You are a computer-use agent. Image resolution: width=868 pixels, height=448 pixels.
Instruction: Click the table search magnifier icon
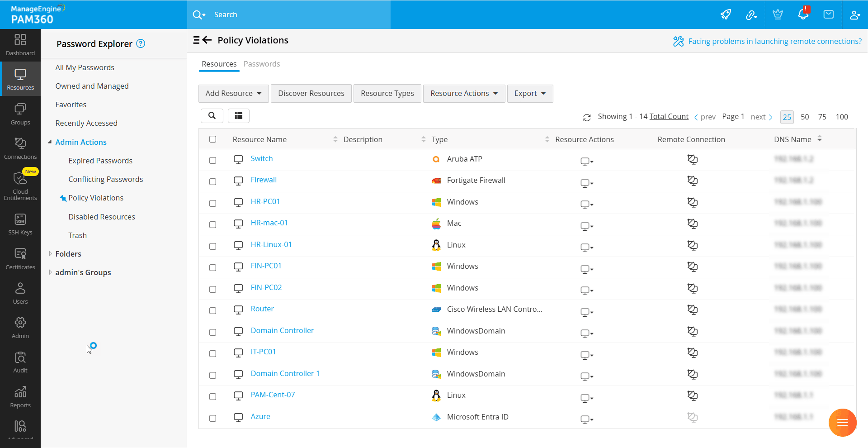point(212,116)
